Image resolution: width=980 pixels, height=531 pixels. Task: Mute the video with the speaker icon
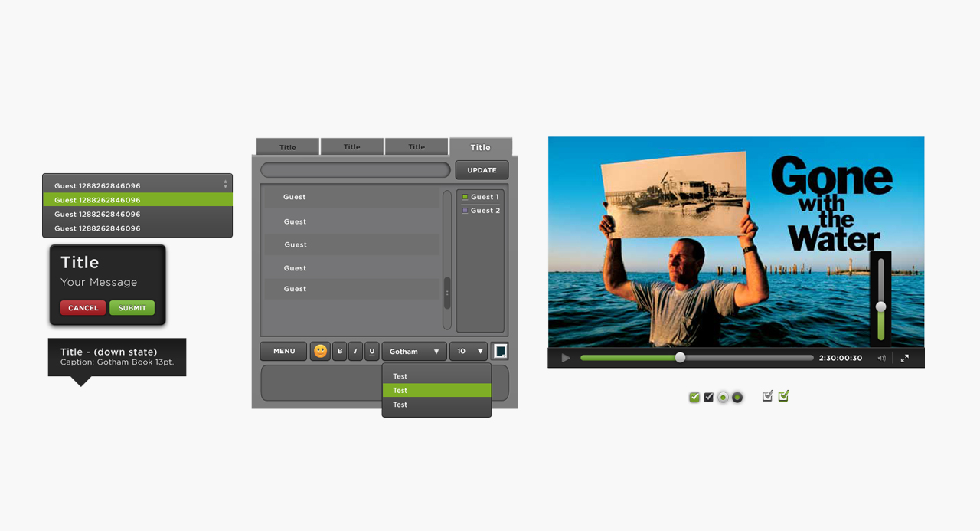coord(881,358)
